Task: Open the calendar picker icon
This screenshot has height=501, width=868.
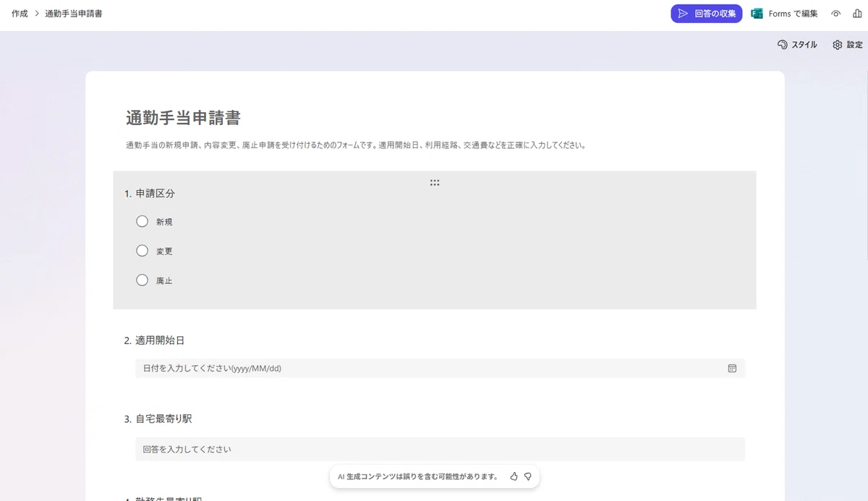Action: pyautogui.click(x=732, y=368)
